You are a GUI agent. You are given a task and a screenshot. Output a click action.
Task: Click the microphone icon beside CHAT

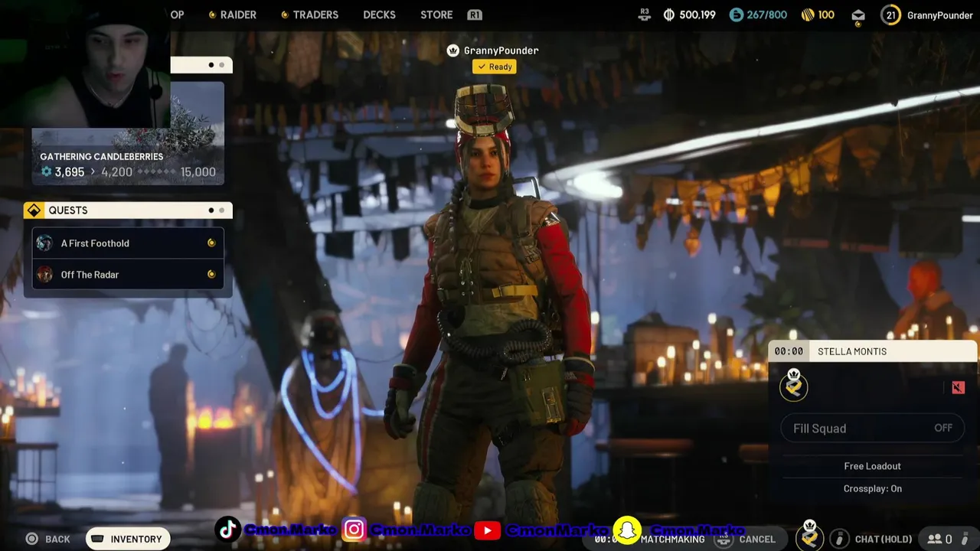coord(839,539)
